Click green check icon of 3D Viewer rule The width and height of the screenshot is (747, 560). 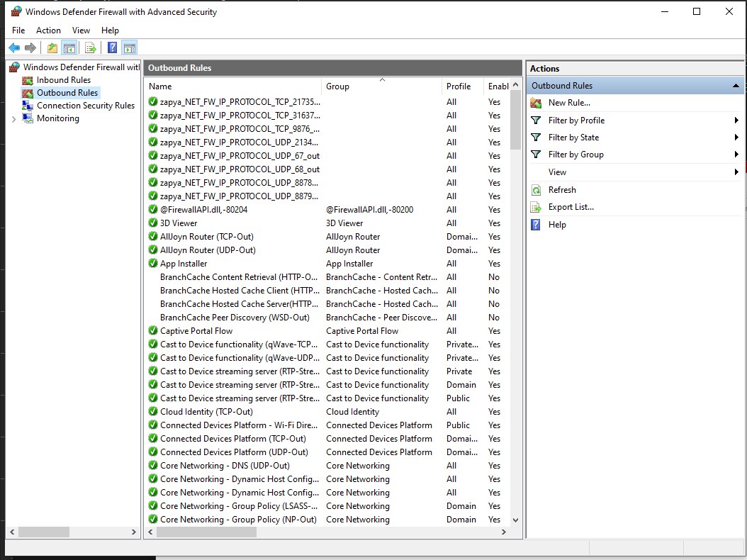click(x=153, y=223)
